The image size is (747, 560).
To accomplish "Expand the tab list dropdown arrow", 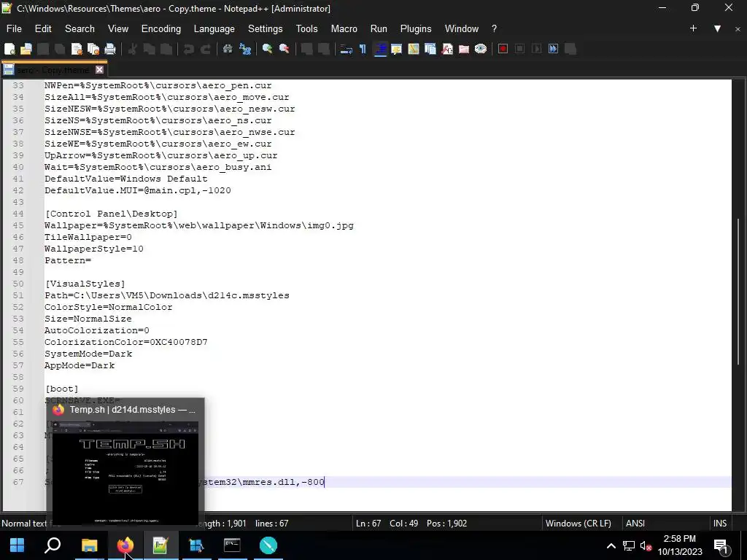I will 717,28.
